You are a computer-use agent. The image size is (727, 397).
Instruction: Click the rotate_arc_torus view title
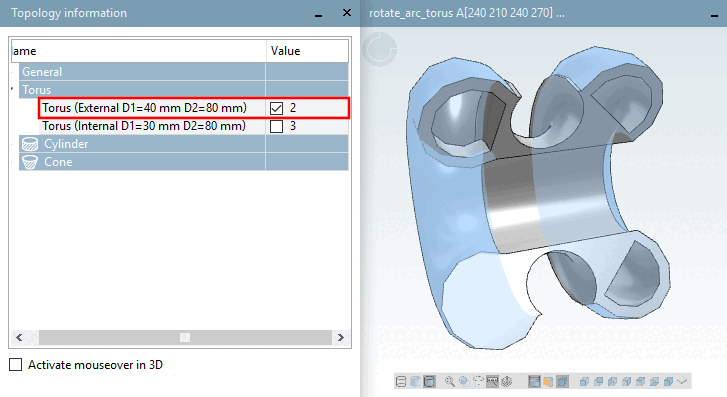pyautogui.click(x=466, y=13)
